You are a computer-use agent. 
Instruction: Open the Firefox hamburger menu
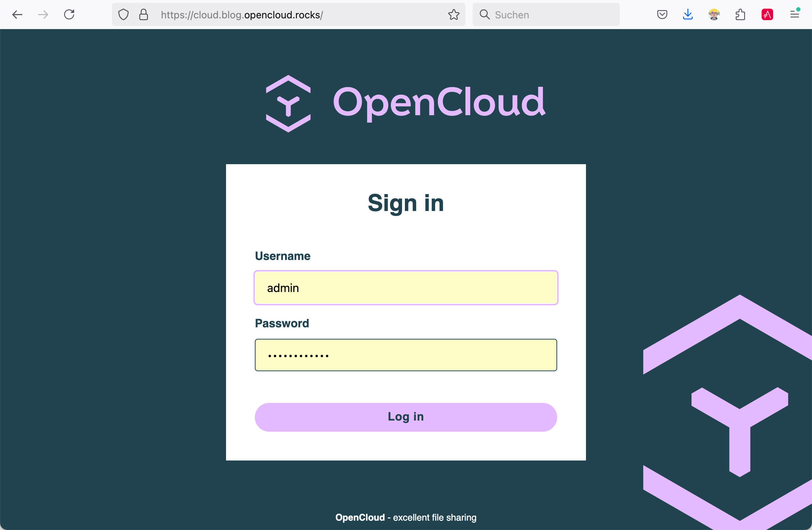795,14
